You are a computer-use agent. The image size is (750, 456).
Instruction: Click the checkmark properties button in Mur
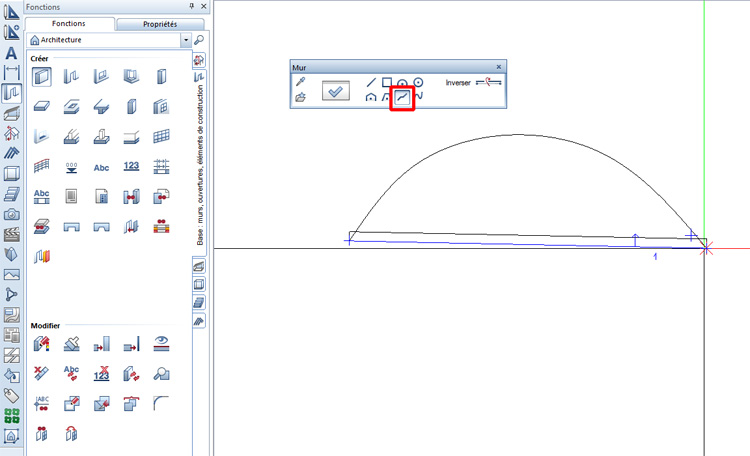click(x=336, y=90)
